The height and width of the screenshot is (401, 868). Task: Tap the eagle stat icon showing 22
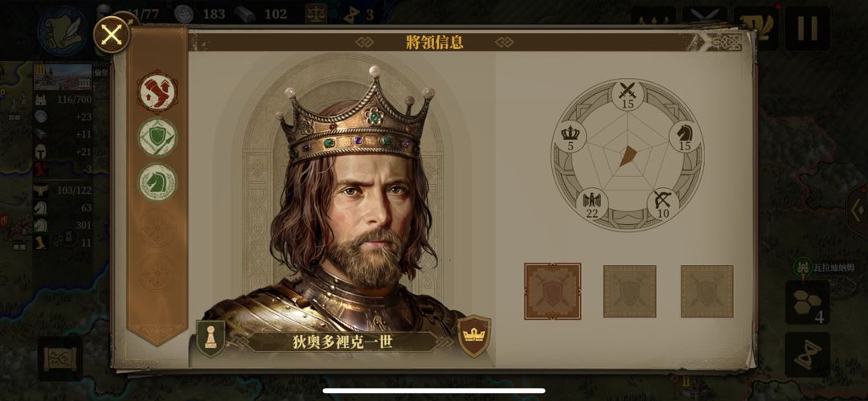click(x=592, y=204)
